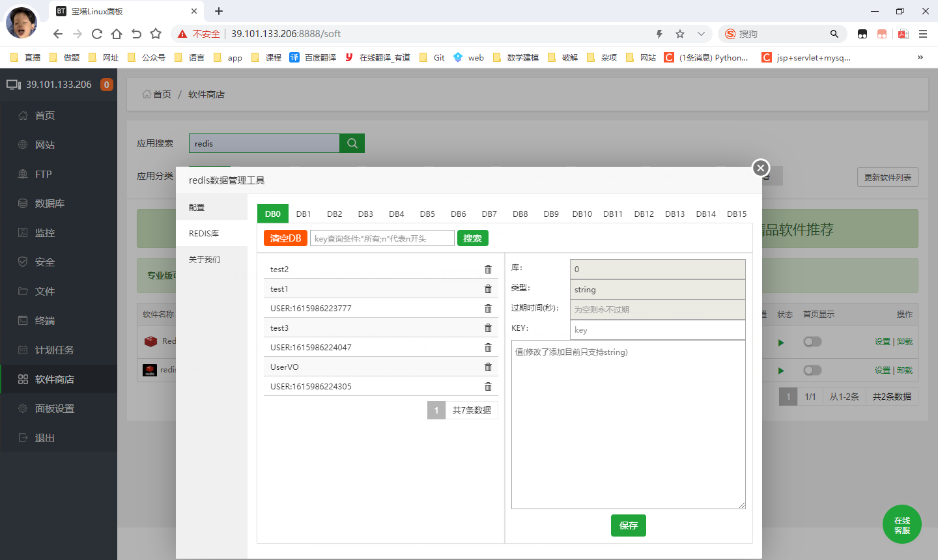Viewport: 938px width, 560px height.
Task: Toggle homepage display switch for second redis row
Action: click(812, 371)
